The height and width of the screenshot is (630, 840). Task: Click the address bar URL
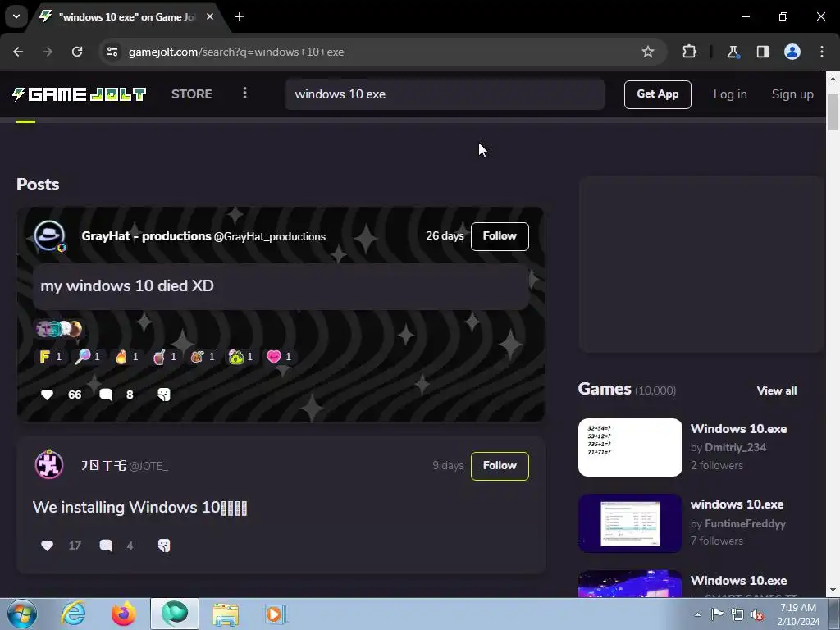[236, 52]
